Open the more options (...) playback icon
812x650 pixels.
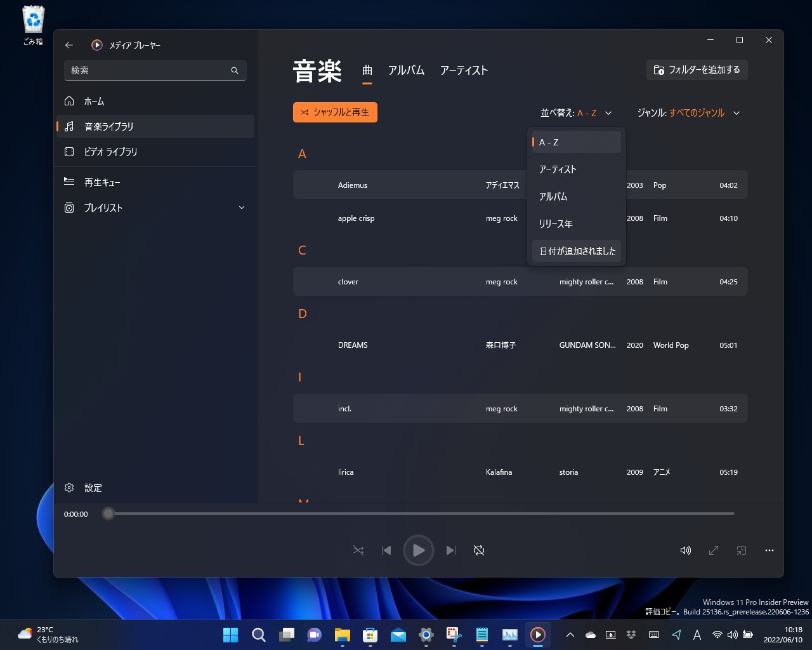point(769,550)
